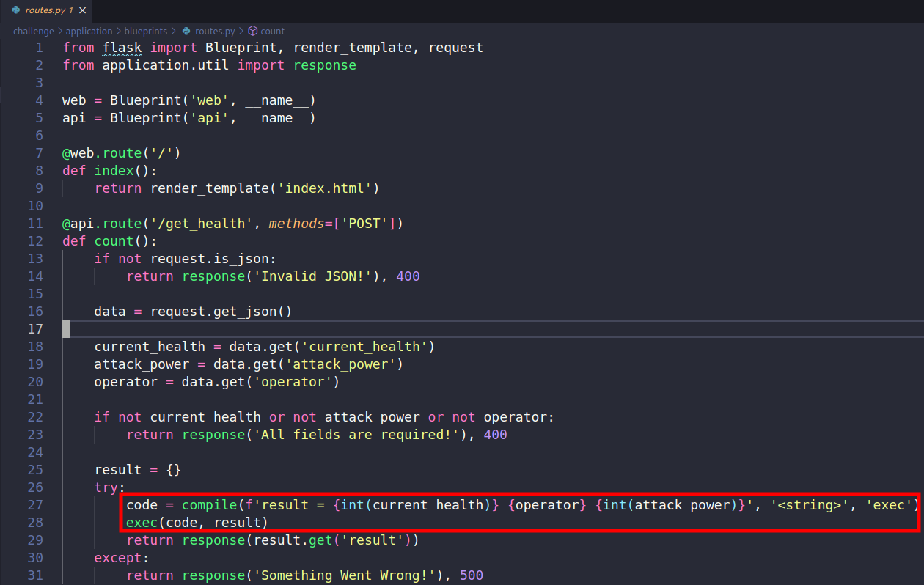The height and width of the screenshot is (585, 924).
Task: Click line number 1 in the gutter
Action: 39,47
